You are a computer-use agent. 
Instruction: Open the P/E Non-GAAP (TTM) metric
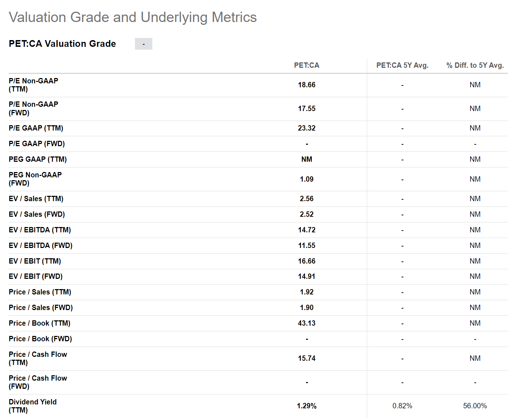coord(33,85)
